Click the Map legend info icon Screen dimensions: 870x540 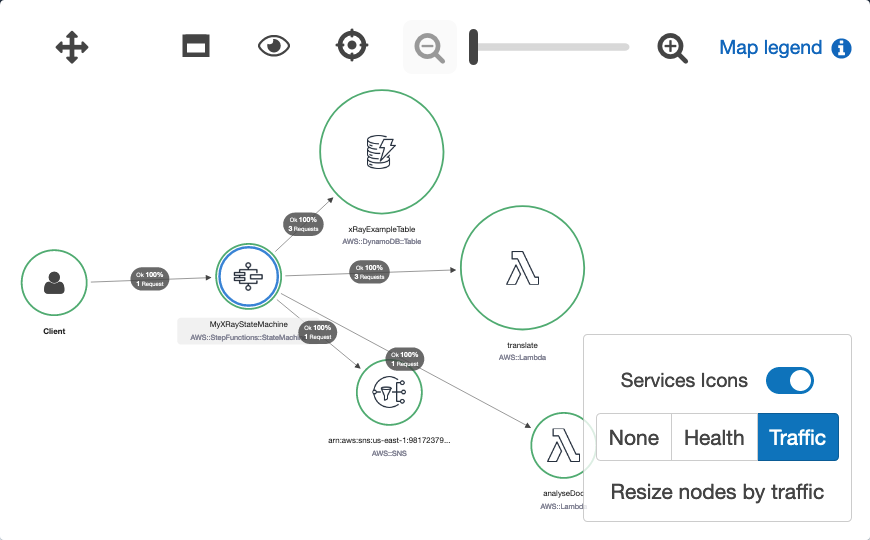(841, 48)
